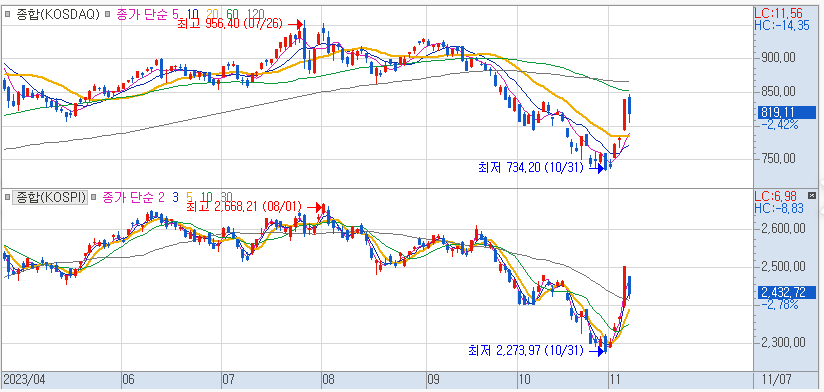Click the small square marker before 종합(KOSPI)
Screen dimensions: 824x392
[6, 198]
